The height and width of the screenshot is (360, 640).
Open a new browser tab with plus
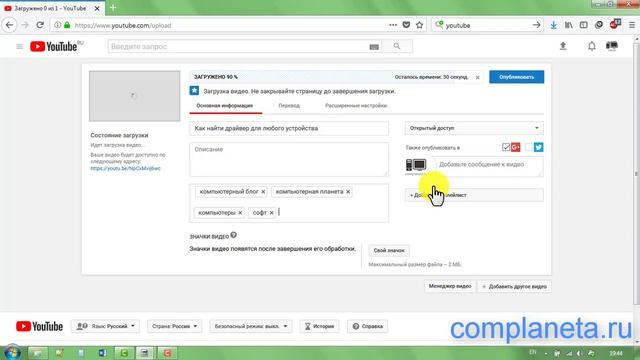tap(113, 8)
